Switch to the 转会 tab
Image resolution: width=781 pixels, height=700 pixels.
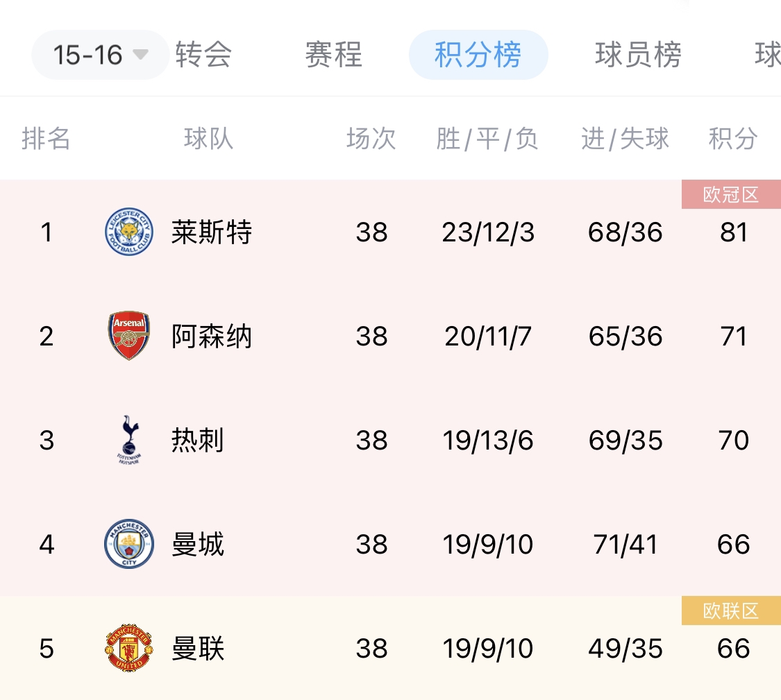[203, 54]
